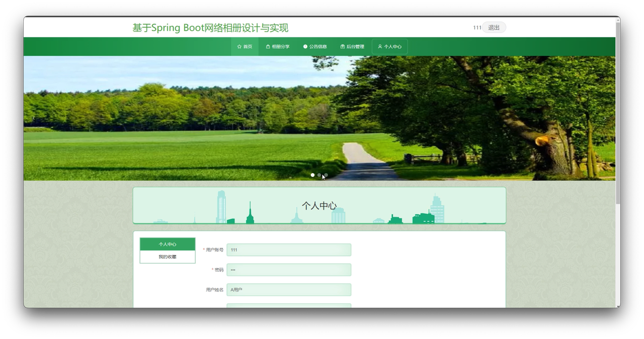Click the left carousel arrow

[34, 117]
